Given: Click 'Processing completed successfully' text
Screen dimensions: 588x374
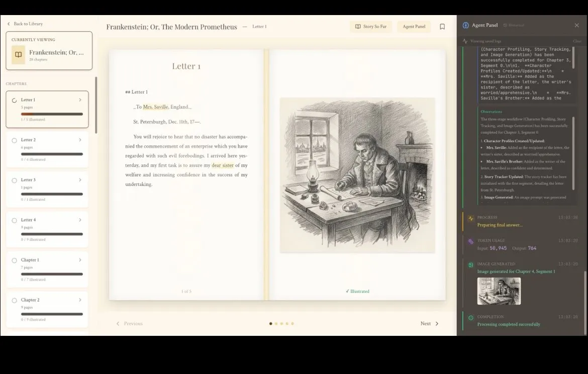Looking at the screenshot, I should click(509, 324).
